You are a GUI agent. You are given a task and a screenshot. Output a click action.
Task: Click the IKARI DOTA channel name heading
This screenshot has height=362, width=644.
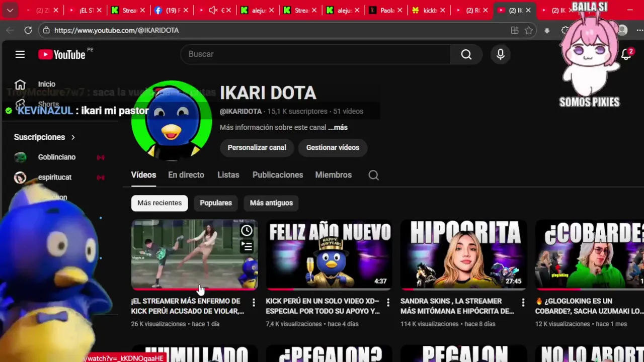(268, 93)
